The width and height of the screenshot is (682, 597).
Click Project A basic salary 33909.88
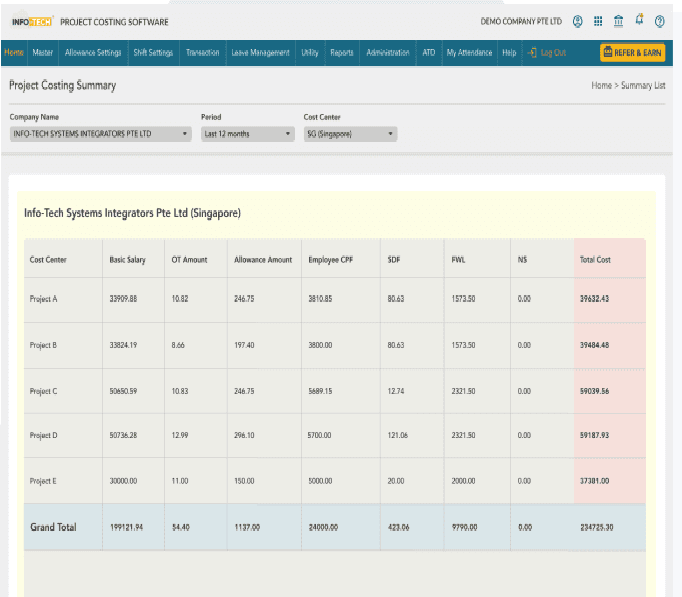tap(123, 299)
